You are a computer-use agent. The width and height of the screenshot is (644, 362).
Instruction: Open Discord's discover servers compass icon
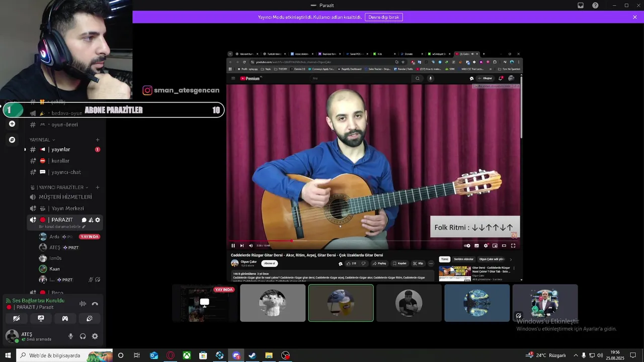12,140
